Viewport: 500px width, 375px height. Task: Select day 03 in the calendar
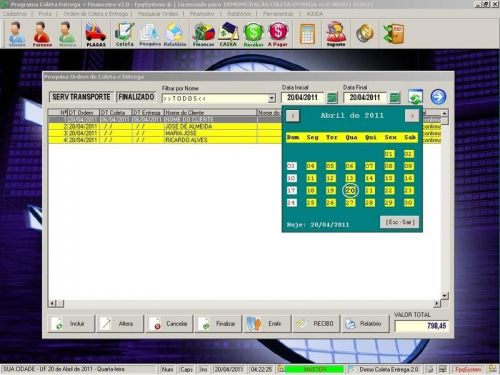pyautogui.click(x=291, y=166)
